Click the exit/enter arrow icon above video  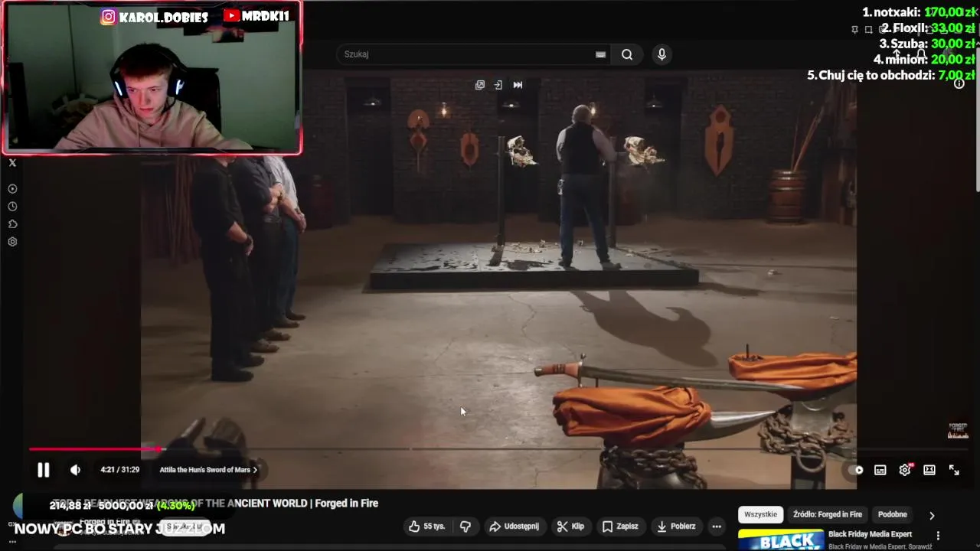point(498,85)
